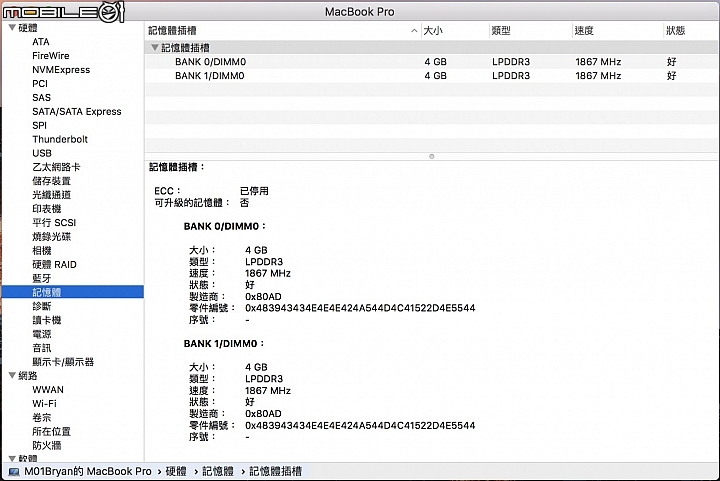This screenshot has height=481, width=720.
Task: Click BANK 0/DIMM0 製造商 0x80AD value
Action: tap(263, 296)
